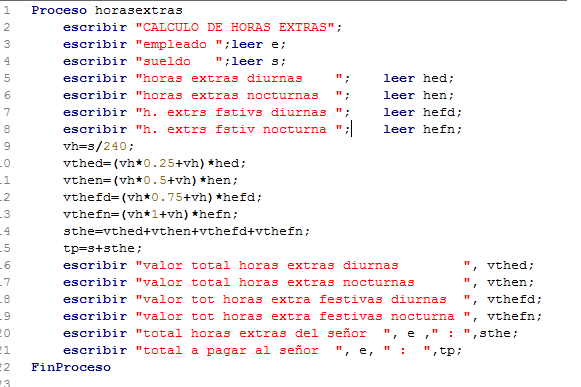Click the value 0.75 in vthefd formula
Screen dimensions: 581x387
167,198
